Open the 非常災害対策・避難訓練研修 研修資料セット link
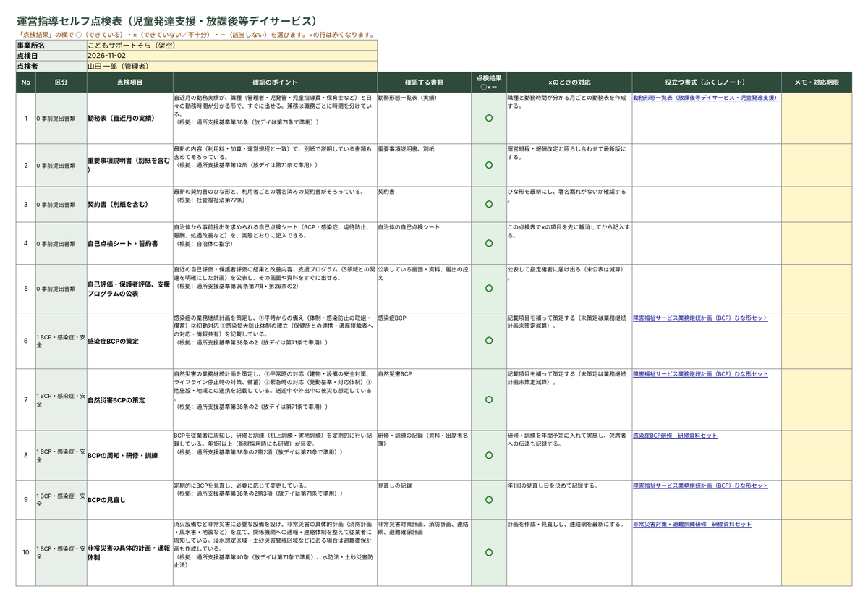 pos(692,524)
